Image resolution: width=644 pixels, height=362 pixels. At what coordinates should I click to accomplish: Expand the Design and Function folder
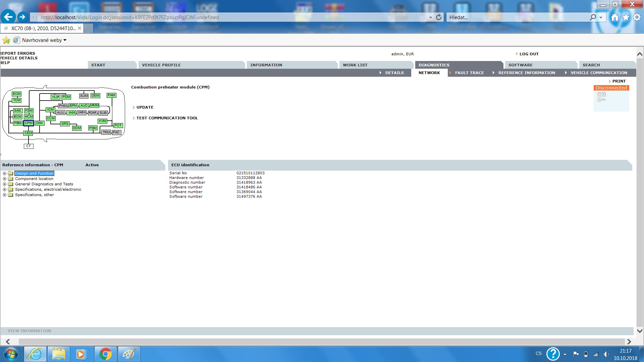(5, 174)
